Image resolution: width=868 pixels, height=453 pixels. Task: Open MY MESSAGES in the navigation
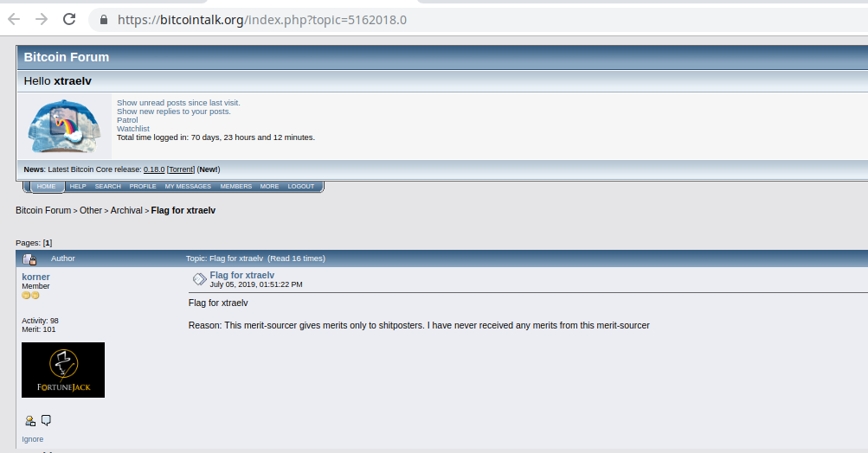pos(188,187)
